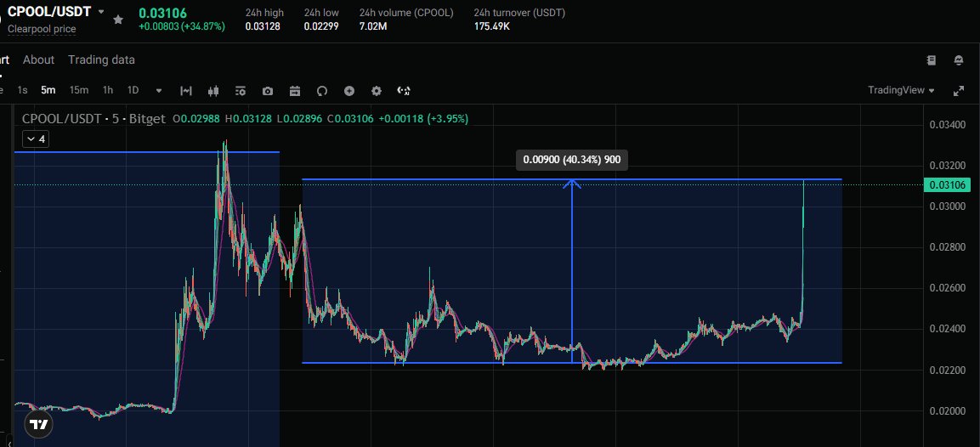Select the 1s timeframe
This screenshot has width=980, height=447.
[x=22, y=90]
